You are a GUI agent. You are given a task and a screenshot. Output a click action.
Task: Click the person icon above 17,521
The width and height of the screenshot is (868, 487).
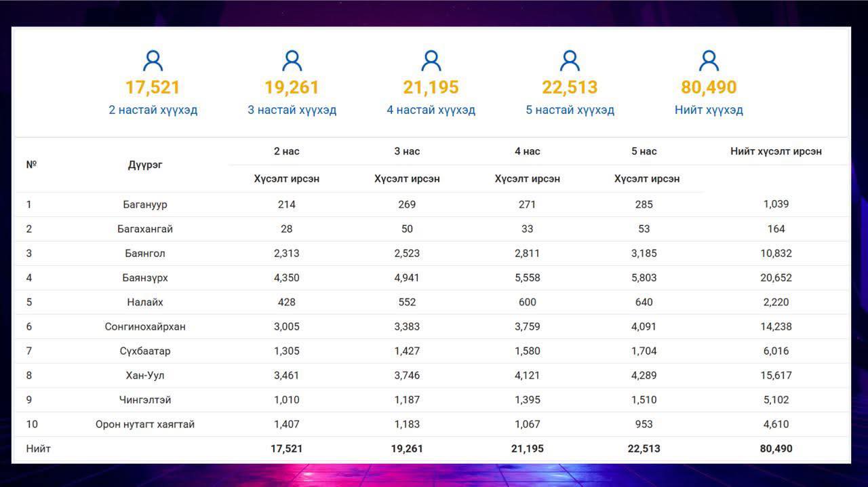(153, 61)
